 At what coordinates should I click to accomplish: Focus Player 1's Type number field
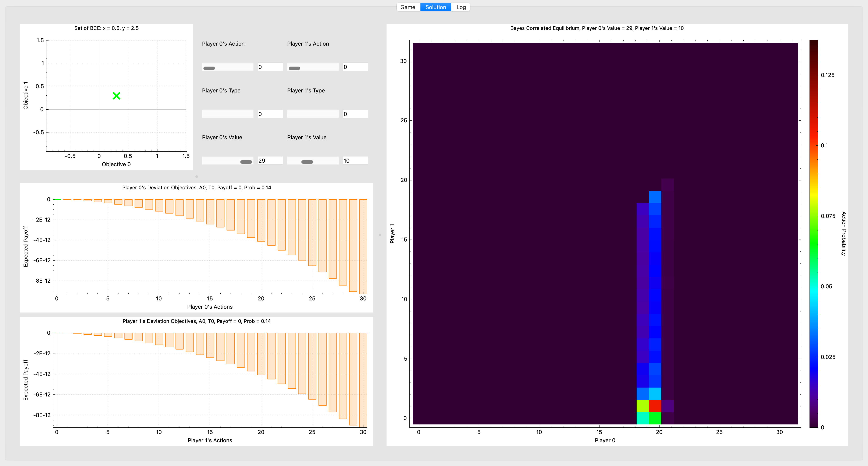(x=355, y=114)
